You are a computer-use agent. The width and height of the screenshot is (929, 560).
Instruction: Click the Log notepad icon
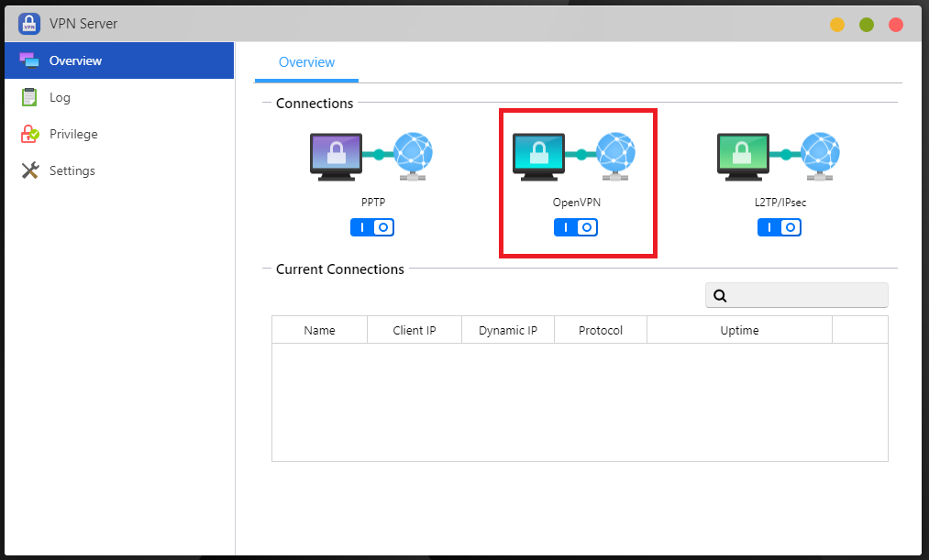[x=29, y=97]
